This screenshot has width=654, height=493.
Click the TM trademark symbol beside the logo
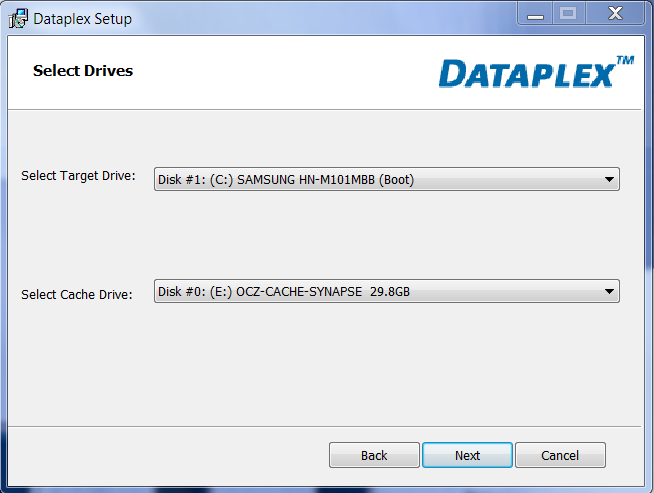[x=625, y=61]
